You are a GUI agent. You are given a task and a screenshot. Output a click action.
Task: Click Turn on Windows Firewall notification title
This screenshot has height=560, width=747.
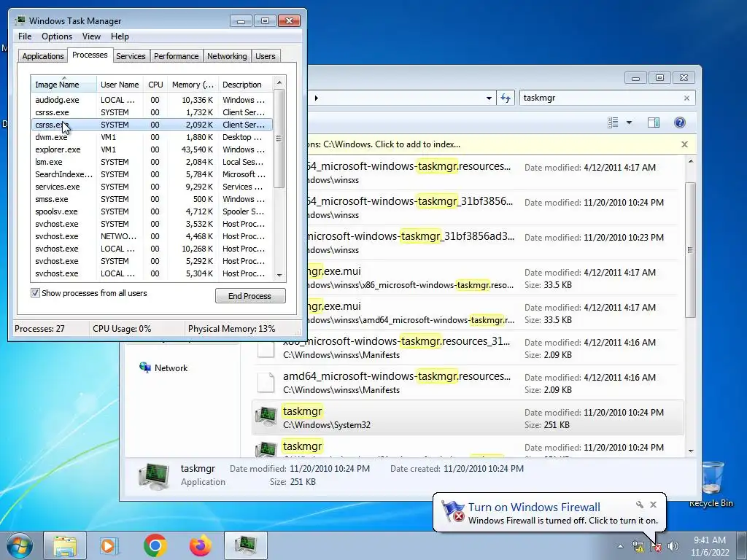click(x=534, y=507)
